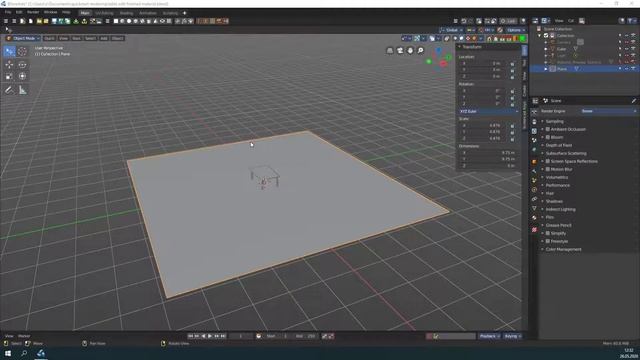This screenshot has height=360, width=640.
Task: Open Output properties tab icon
Action: 534,122
